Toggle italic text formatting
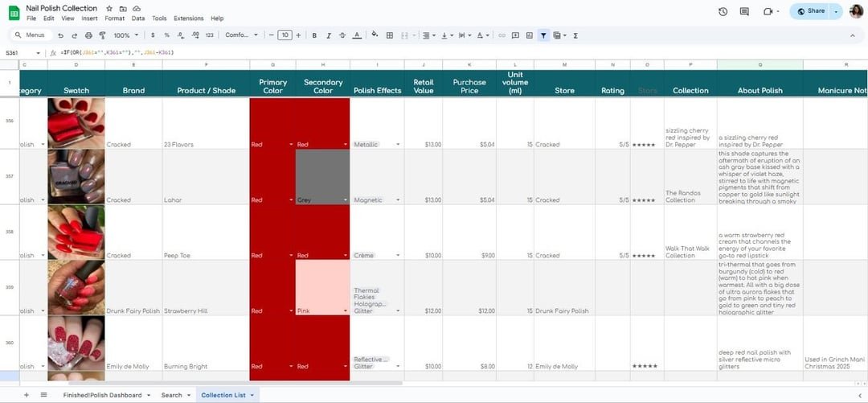The height and width of the screenshot is (403, 868). point(329,35)
